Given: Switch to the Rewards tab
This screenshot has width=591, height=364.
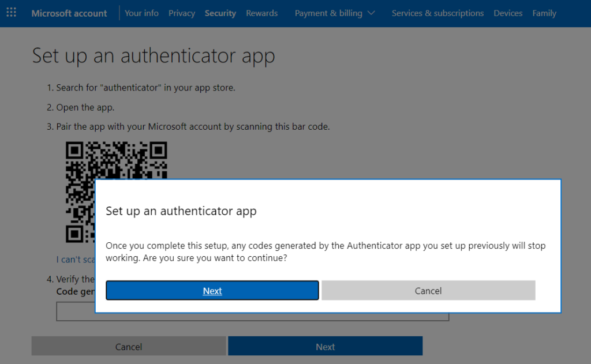Looking at the screenshot, I should click(x=261, y=13).
